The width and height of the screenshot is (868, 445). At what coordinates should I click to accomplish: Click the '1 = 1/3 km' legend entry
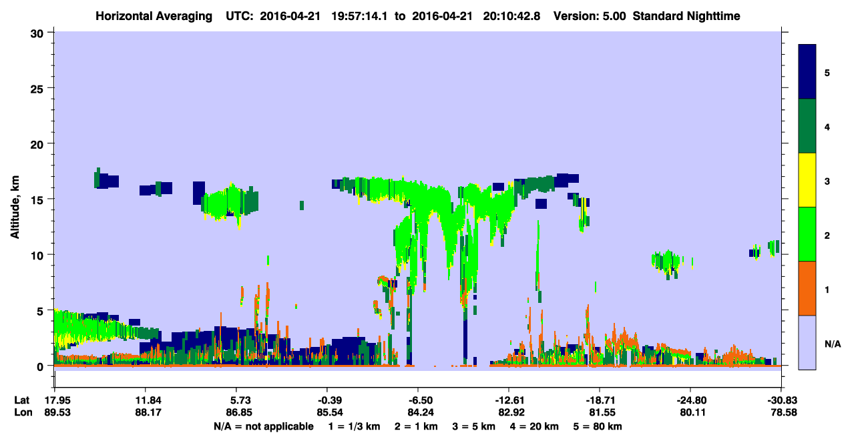(x=353, y=426)
